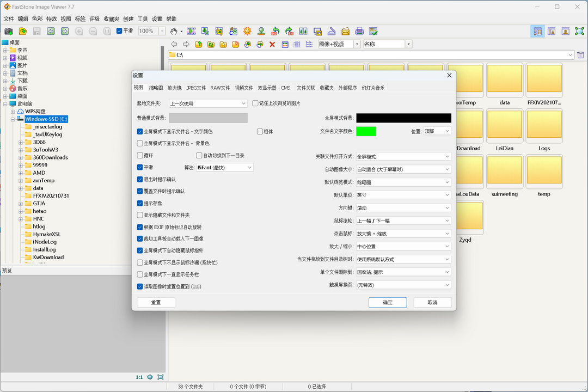Open the adjust lighting sun icon
The width and height of the screenshot is (588, 392).
click(x=247, y=31)
